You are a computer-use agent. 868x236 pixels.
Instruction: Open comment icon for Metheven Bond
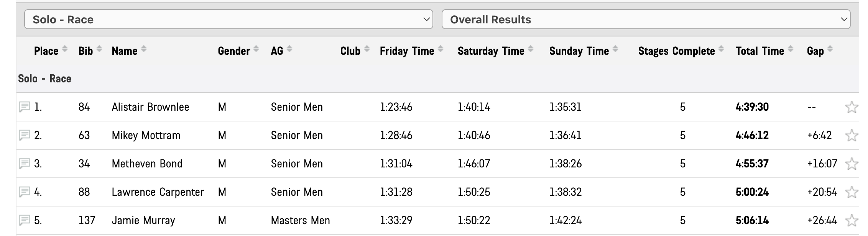(25, 163)
